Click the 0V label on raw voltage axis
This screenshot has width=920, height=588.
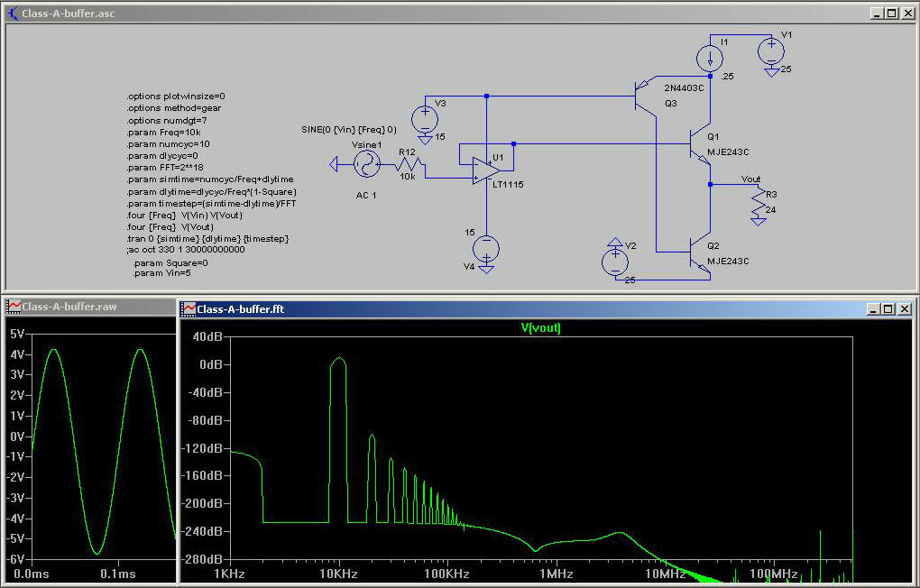(x=18, y=436)
